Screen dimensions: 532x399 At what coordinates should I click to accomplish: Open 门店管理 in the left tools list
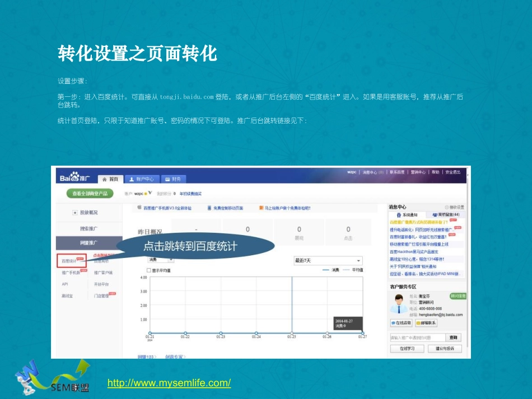pyautogui.click(x=101, y=296)
